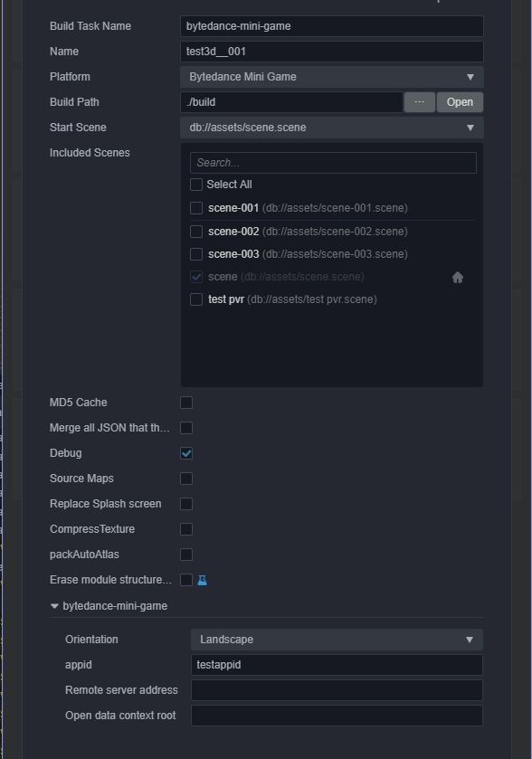
Task: Tick the Select All scenes checkbox
Action: tap(196, 185)
